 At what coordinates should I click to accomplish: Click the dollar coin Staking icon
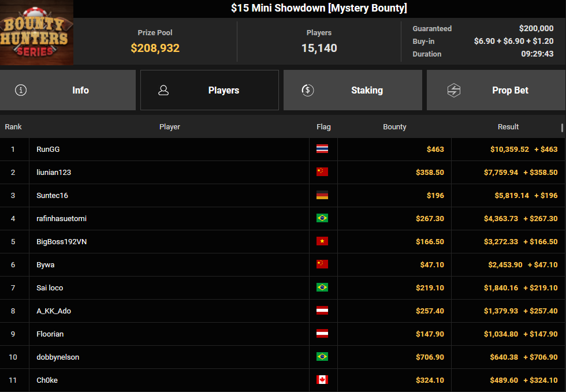pyautogui.click(x=307, y=90)
